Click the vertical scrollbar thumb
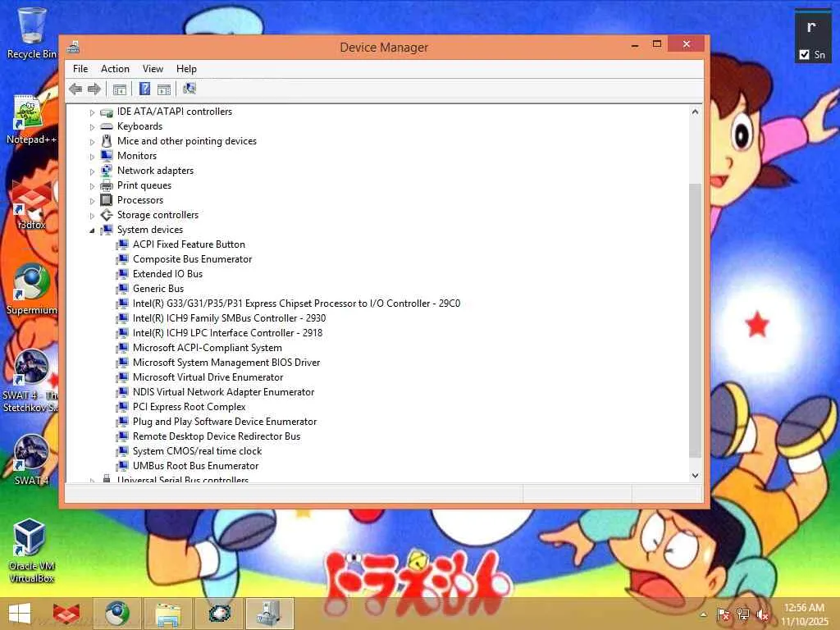This screenshot has width=840, height=630. click(x=695, y=321)
